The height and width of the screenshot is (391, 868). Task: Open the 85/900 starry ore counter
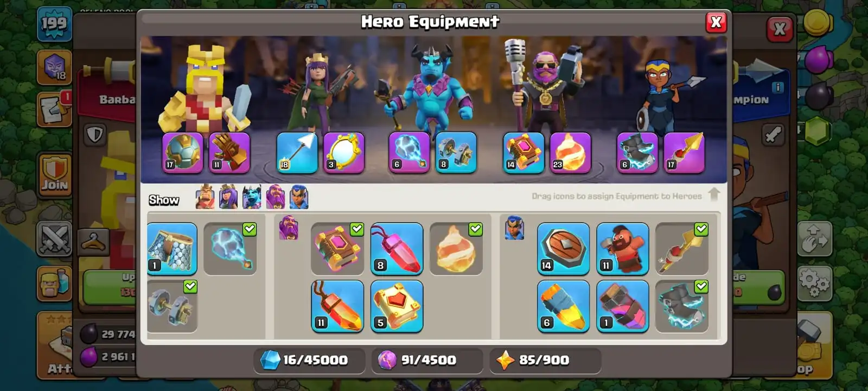click(545, 360)
